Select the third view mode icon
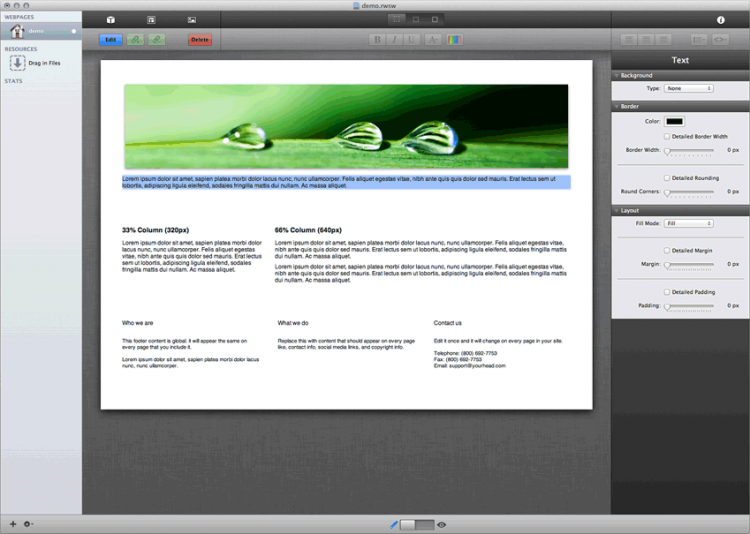This screenshot has width=750, height=534. (x=434, y=19)
